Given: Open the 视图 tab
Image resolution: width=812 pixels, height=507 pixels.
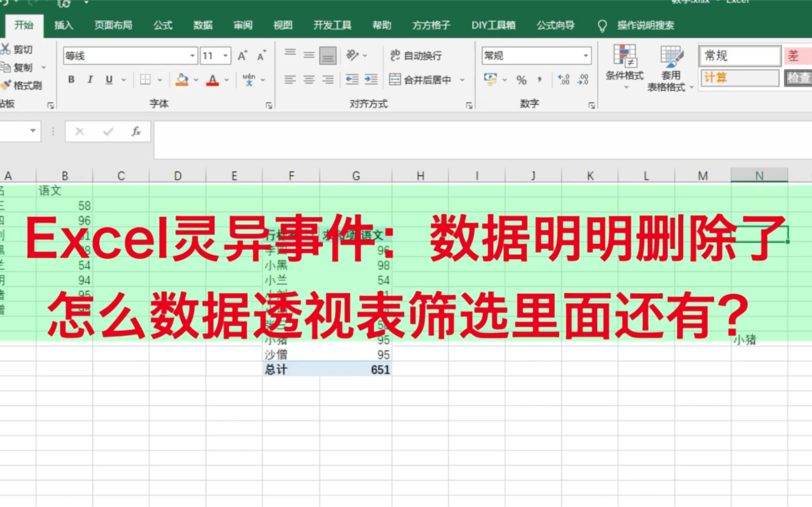Looking at the screenshot, I should 283,25.
